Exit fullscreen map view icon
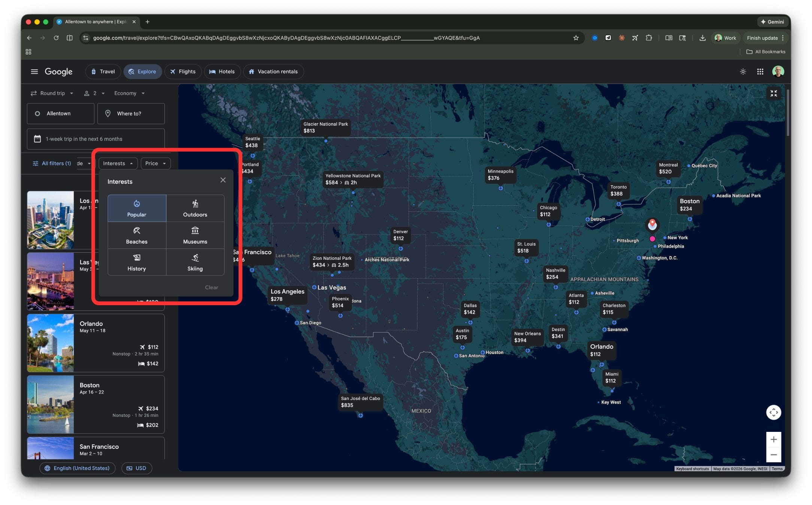The height and width of the screenshot is (505, 812). [773, 94]
